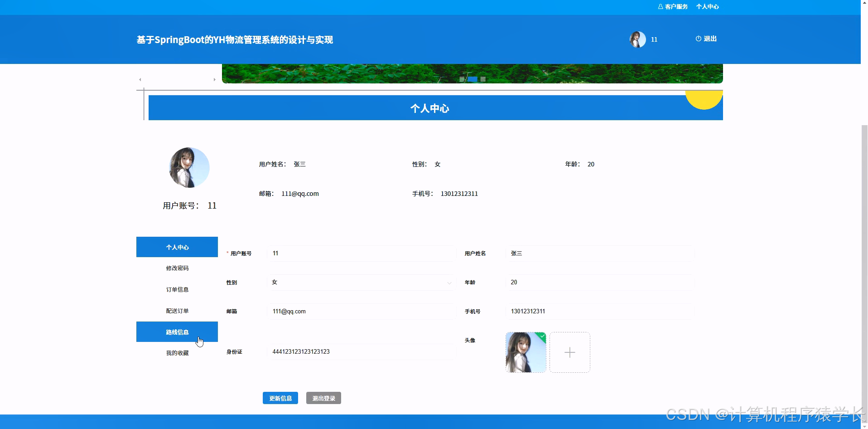Click the first carousel indicator dot
Screen dimensions: 868x429
coord(462,79)
